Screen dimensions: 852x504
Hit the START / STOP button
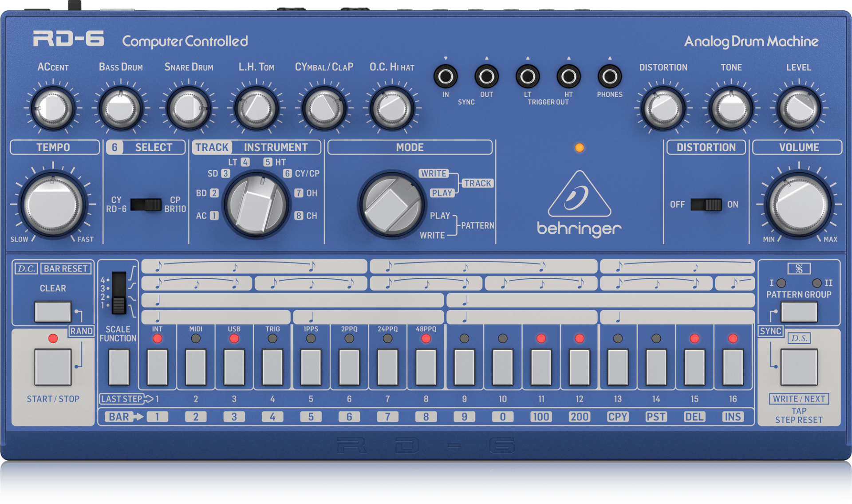pos(53,367)
